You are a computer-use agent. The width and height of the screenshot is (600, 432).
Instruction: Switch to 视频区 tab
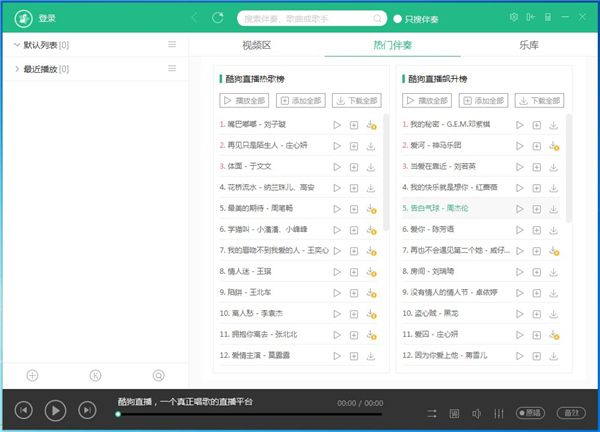[256, 45]
